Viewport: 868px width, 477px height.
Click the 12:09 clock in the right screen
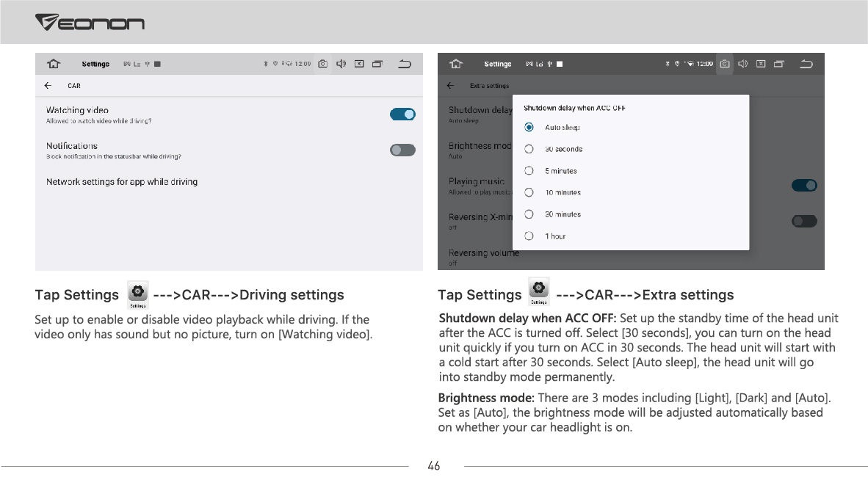pos(705,64)
